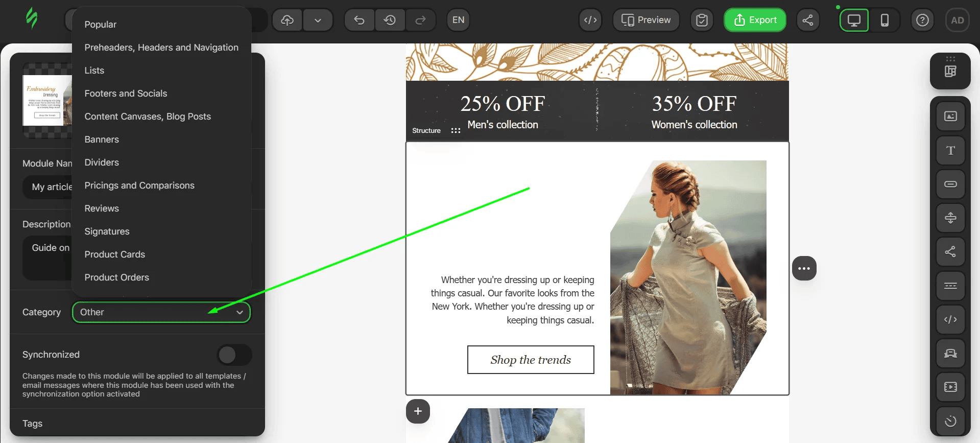Open the code editor icon in top bar

590,20
